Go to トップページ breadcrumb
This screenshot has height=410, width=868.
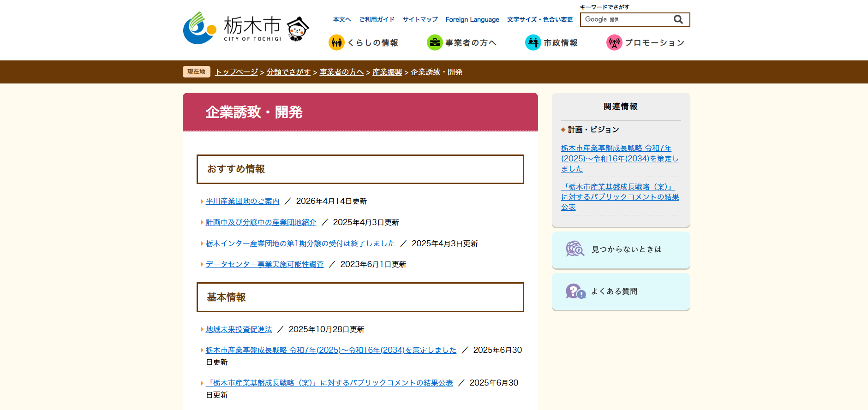pyautogui.click(x=236, y=72)
